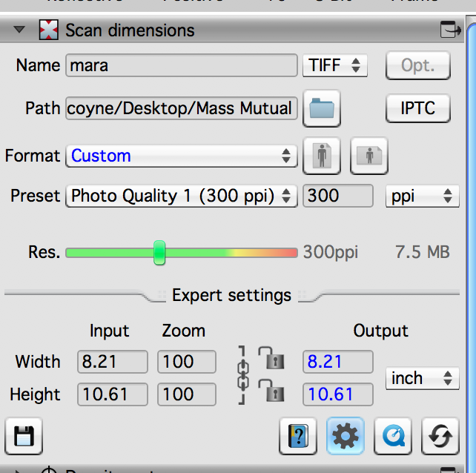This screenshot has width=476, height=473.
Task: Select the portrait orientation icon
Action: (x=323, y=156)
